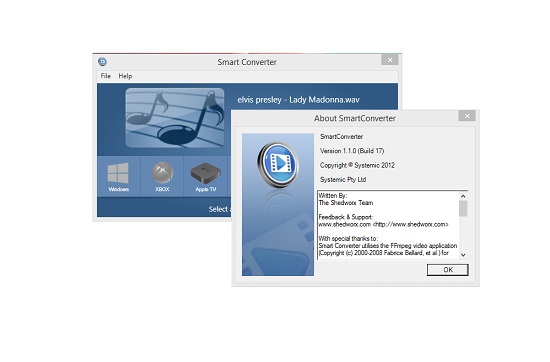This screenshot has height=362, width=550.
Task: Click the 'SmartConverter' product name text
Action: (341, 137)
